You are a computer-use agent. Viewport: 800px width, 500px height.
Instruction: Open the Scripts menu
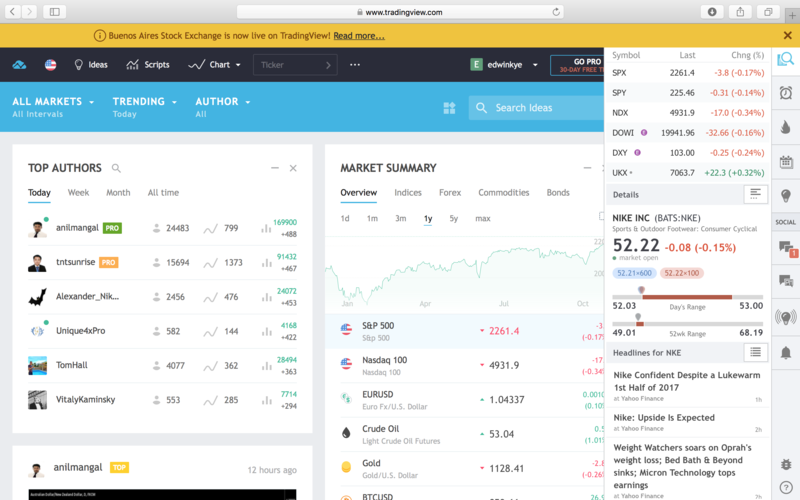pos(147,65)
